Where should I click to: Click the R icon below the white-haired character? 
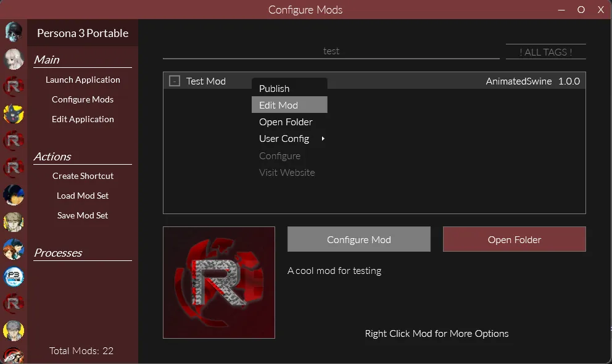pyautogui.click(x=14, y=86)
